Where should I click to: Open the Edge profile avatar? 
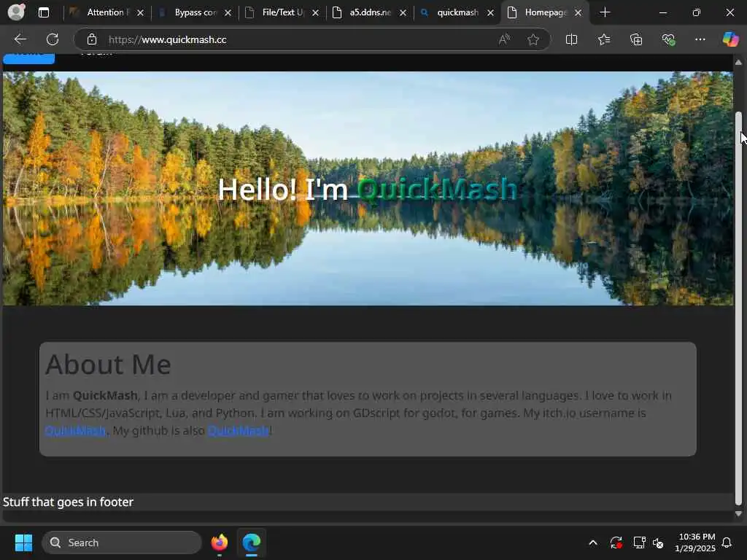point(16,12)
